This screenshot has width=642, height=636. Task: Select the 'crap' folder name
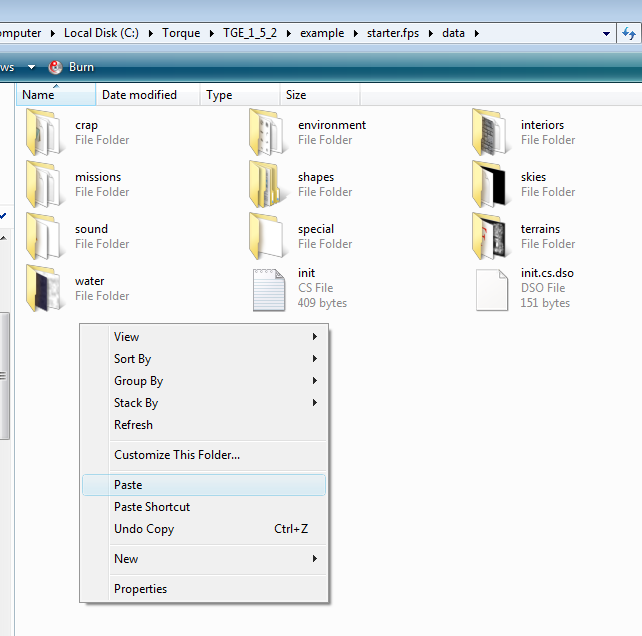[86, 125]
